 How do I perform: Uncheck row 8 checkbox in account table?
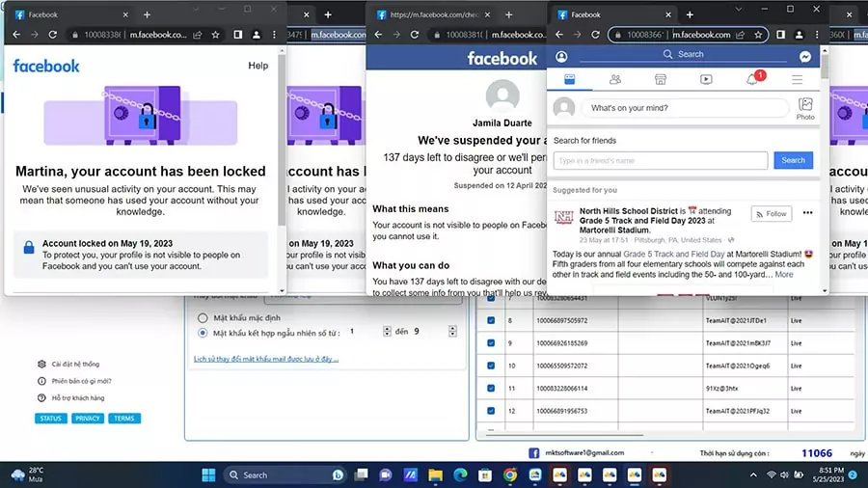click(491, 320)
